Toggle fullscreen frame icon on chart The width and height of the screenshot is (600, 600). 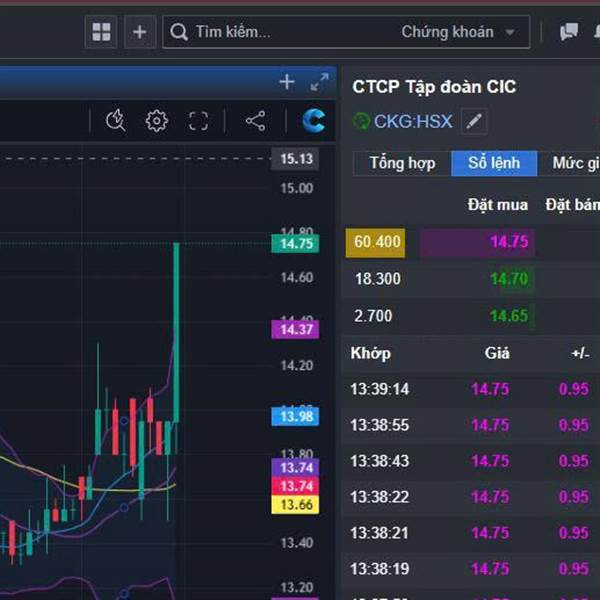tap(199, 121)
